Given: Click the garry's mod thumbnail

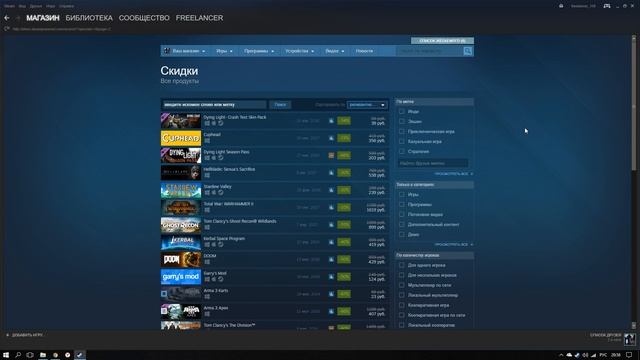Looking at the screenshot, I should [x=181, y=277].
